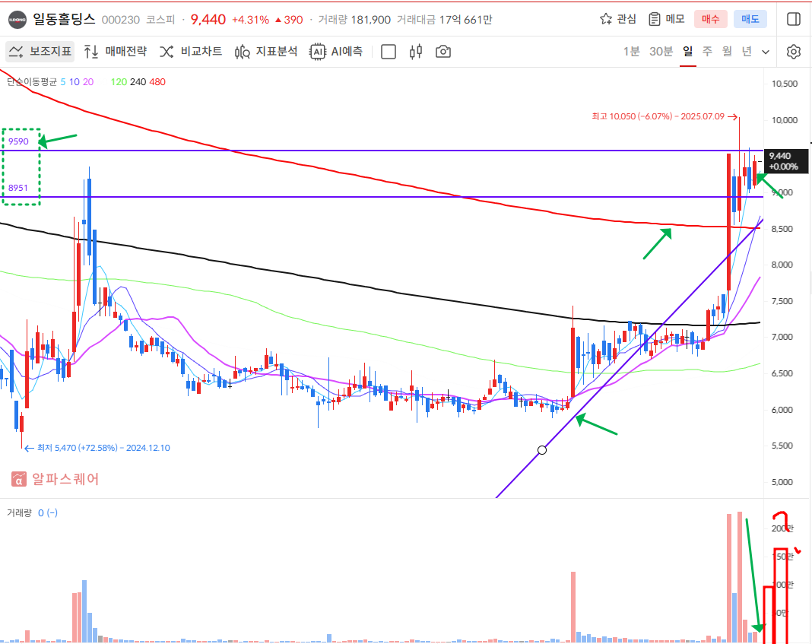Click the volume value 0 (−) readout

click(x=48, y=512)
